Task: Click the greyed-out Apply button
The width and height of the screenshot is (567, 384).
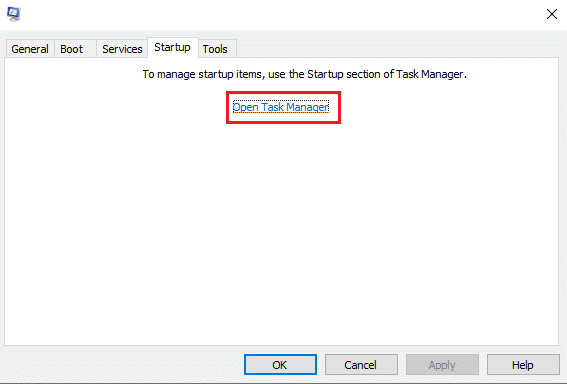Action: click(442, 365)
